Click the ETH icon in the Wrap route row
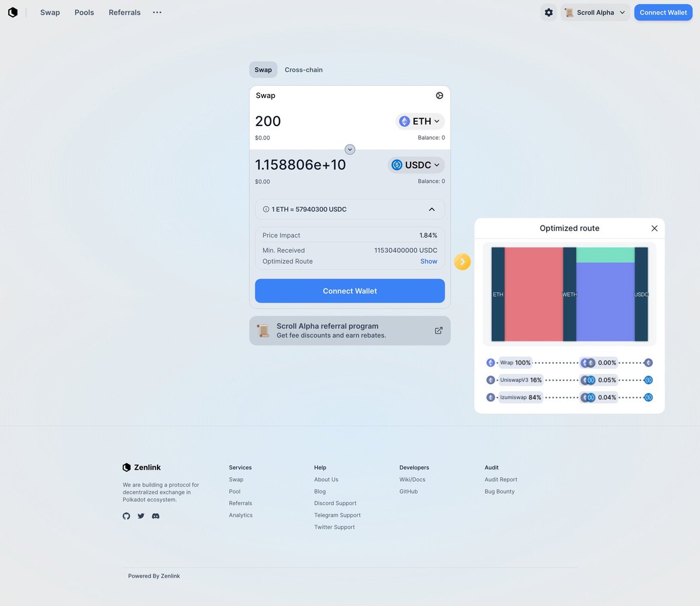 click(x=491, y=363)
